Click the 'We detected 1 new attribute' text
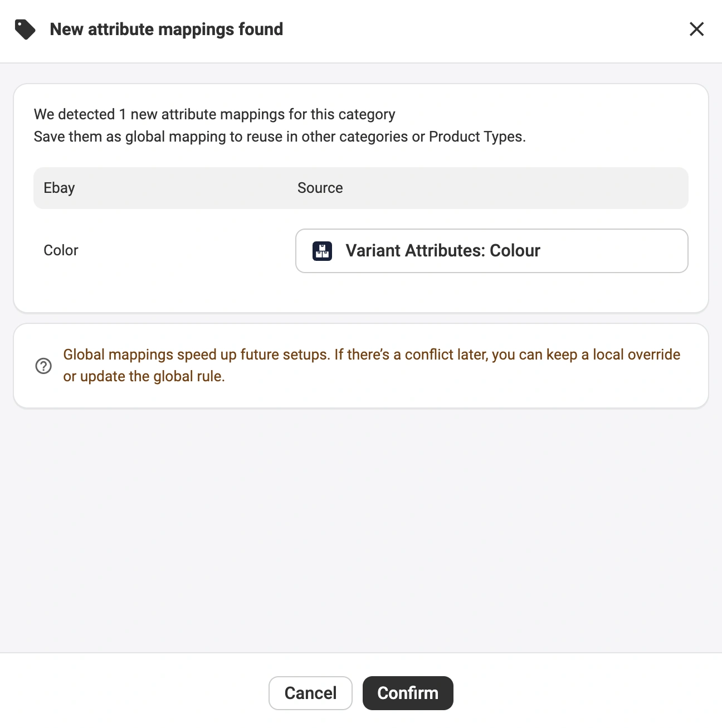The height and width of the screenshot is (728, 722). coord(214,114)
